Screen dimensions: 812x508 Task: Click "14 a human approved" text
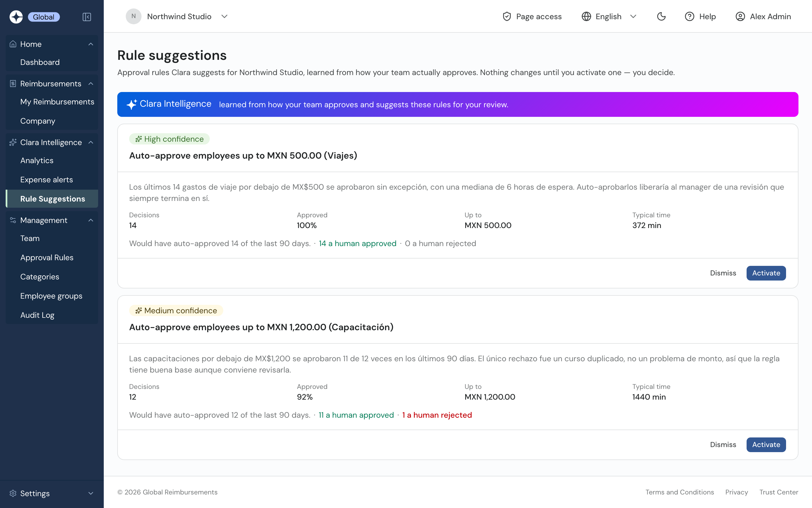point(358,244)
